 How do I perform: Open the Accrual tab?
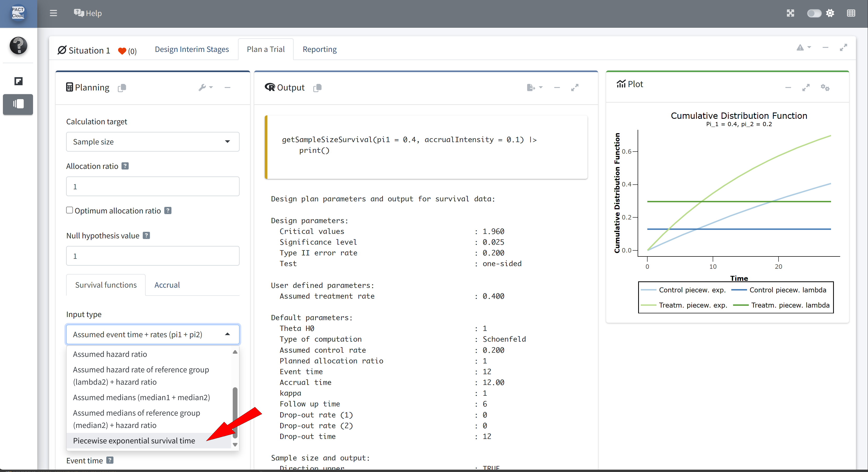tap(167, 285)
